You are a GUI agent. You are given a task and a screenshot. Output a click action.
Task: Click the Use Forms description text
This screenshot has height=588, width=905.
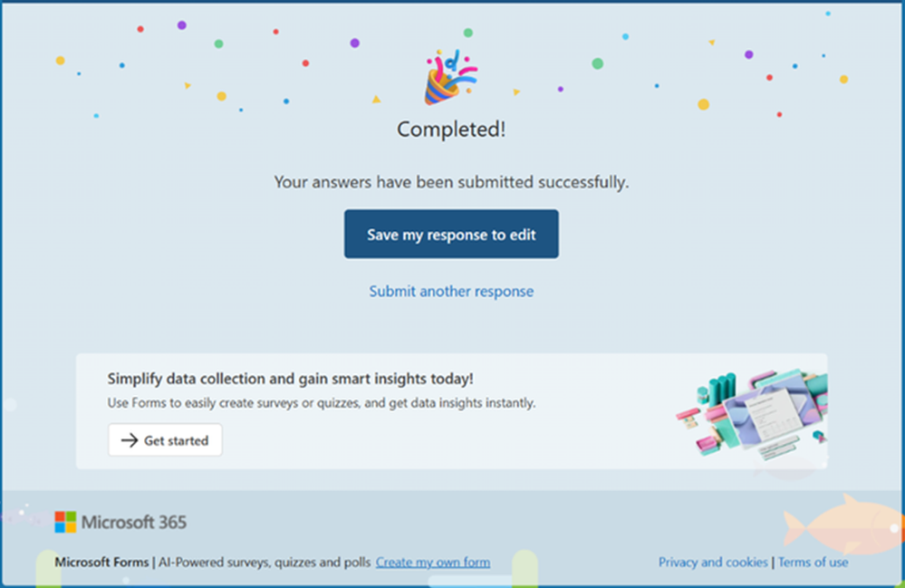[x=322, y=403]
